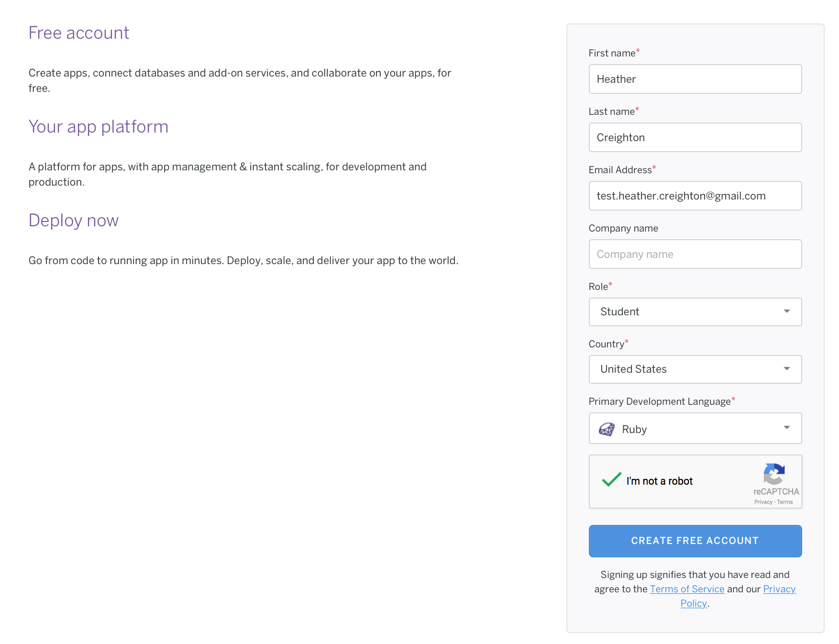This screenshot has height=644, width=839.
Task: Open the Privacy Policy link
Action: [779, 589]
